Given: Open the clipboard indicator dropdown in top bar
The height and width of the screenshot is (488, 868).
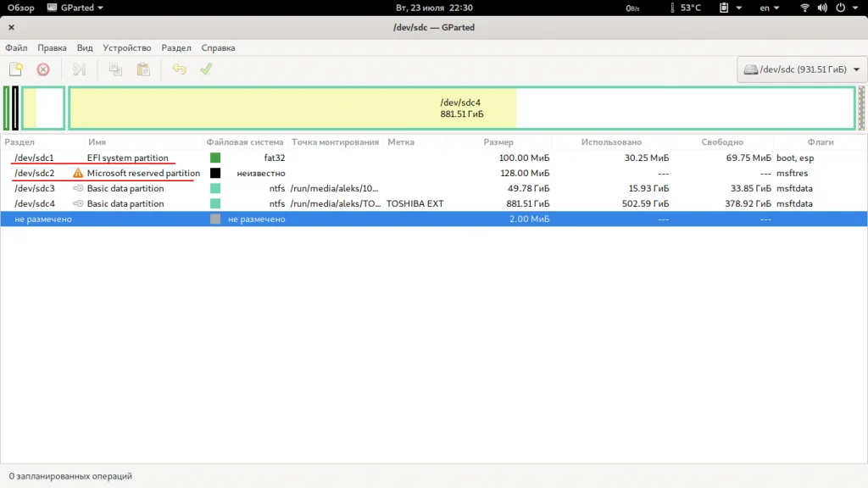Looking at the screenshot, I should point(730,8).
